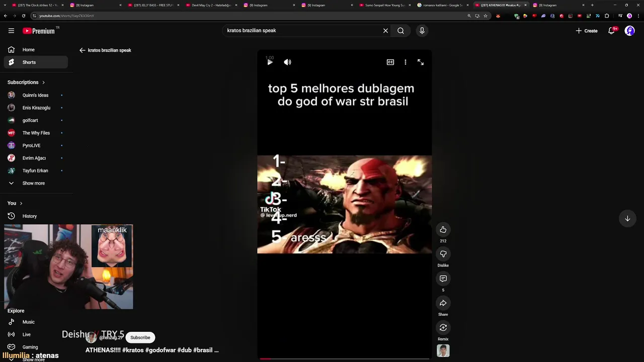Switch to romanov katliami Google tab

[x=442, y=5]
